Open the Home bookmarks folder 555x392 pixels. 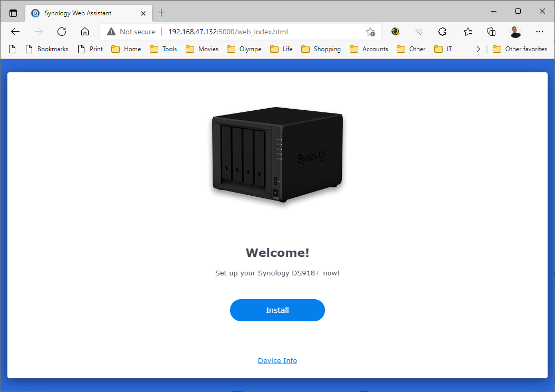tap(127, 49)
